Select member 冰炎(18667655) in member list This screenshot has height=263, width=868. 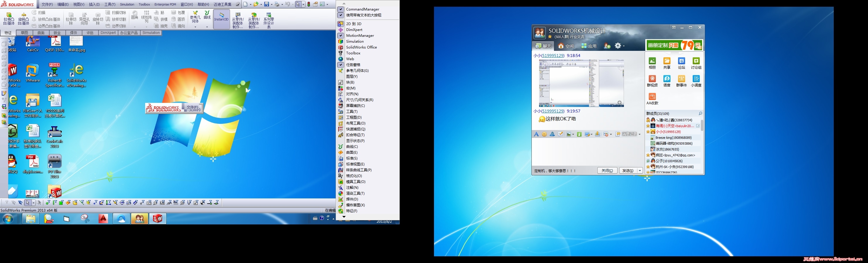(x=673, y=149)
